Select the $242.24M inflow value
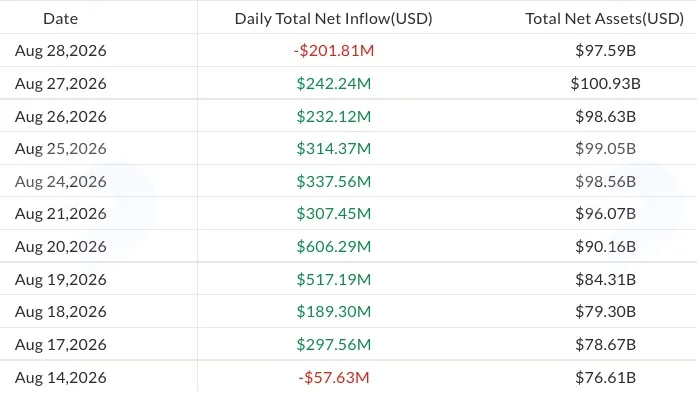Image resolution: width=697 pixels, height=399 pixels. 333,84
